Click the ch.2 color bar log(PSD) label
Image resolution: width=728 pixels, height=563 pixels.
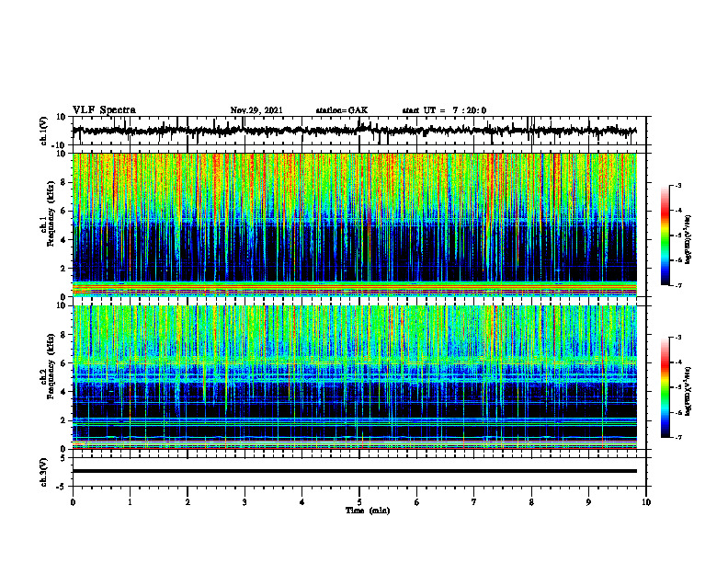688,390
